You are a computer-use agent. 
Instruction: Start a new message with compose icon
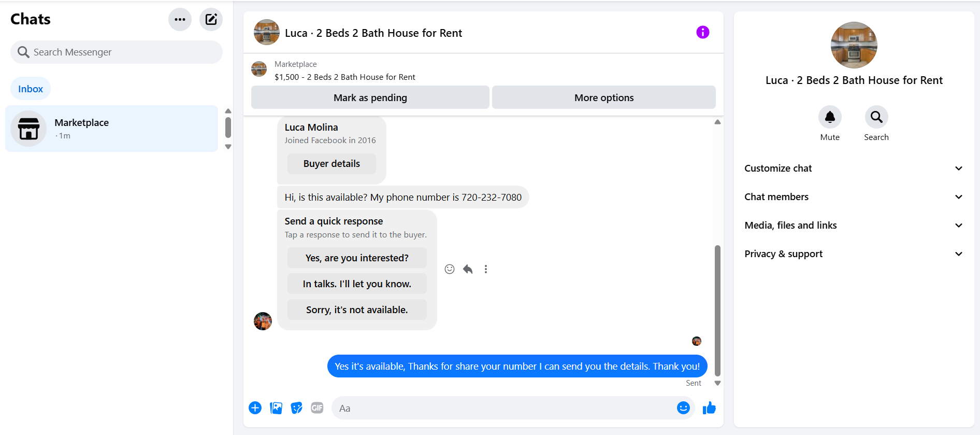tap(211, 20)
